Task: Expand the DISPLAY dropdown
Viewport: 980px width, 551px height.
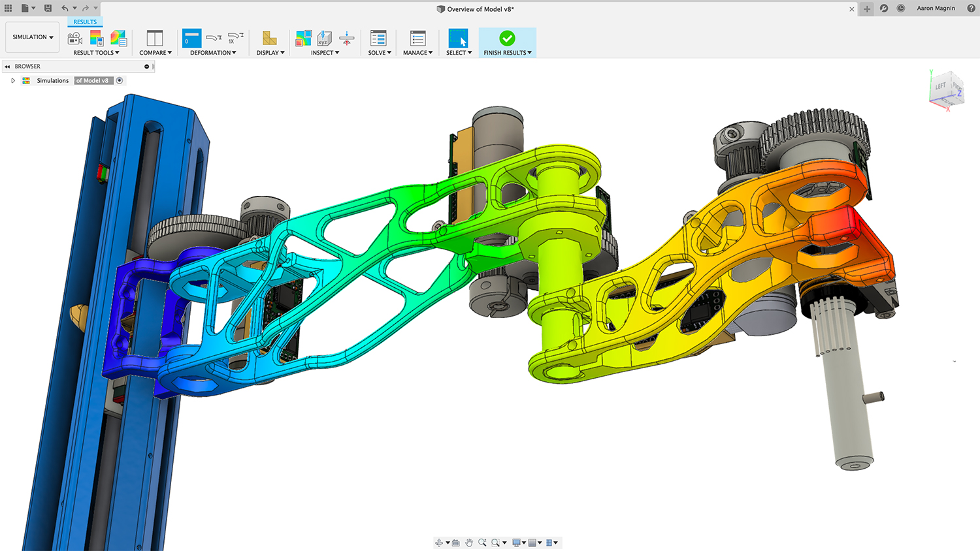Action: point(270,53)
